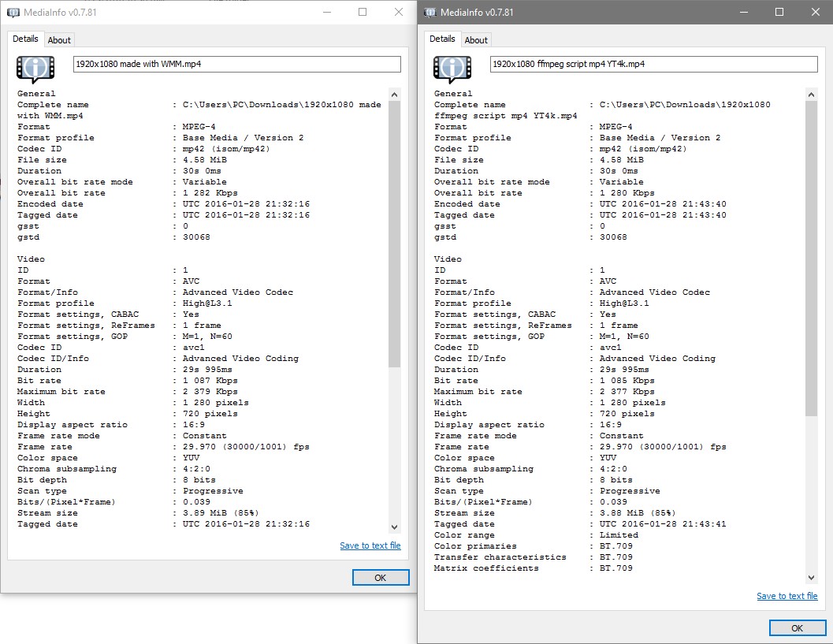Minimize the left MediaInfo window
Viewport: 833px width, 644px height.
[327, 13]
